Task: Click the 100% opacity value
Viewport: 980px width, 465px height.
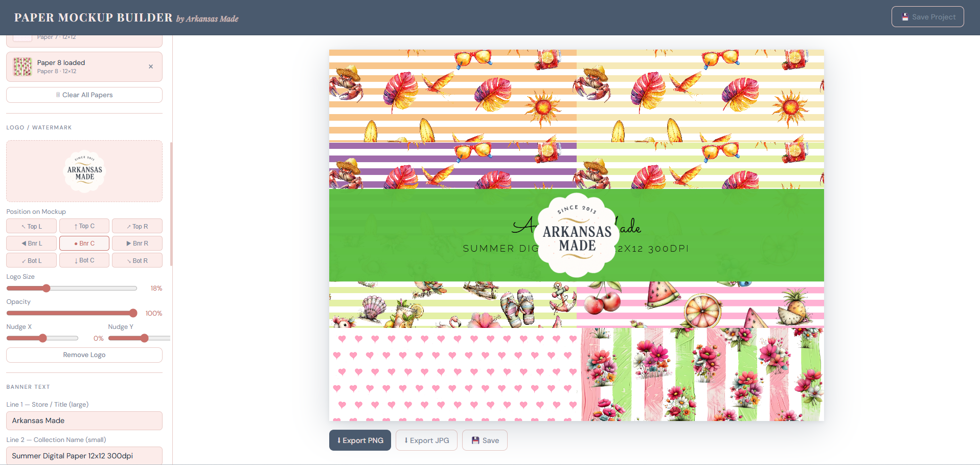Action: (x=153, y=314)
